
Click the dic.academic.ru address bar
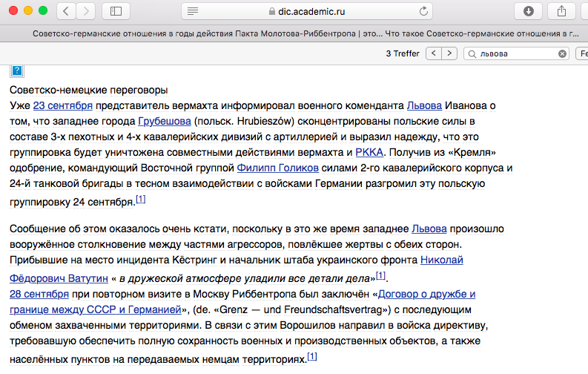tap(307, 11)
